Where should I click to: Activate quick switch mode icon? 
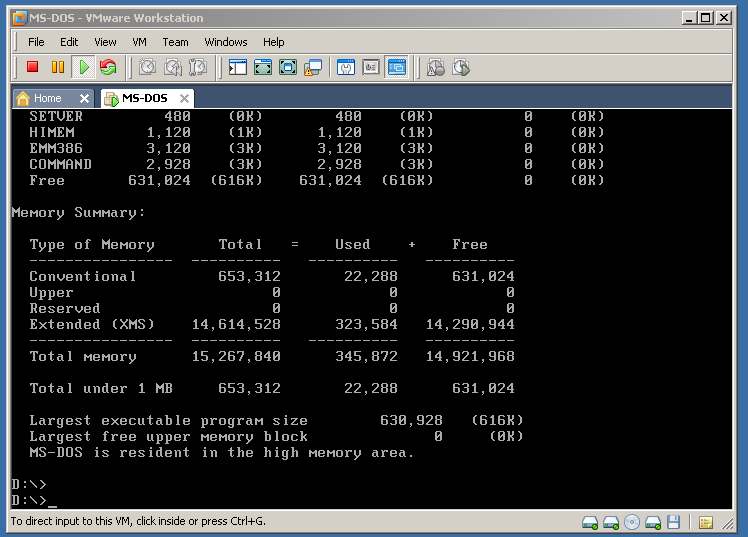coord(263,67)
